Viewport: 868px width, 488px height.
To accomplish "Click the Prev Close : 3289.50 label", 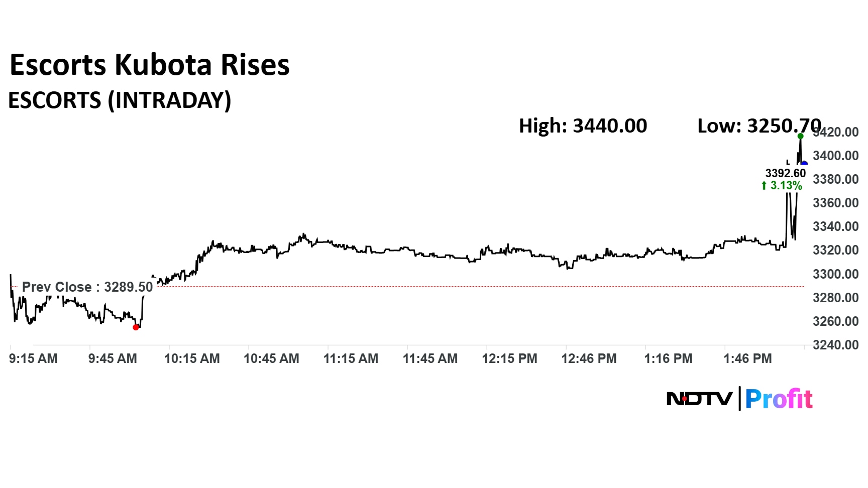I will click(87, 287).
